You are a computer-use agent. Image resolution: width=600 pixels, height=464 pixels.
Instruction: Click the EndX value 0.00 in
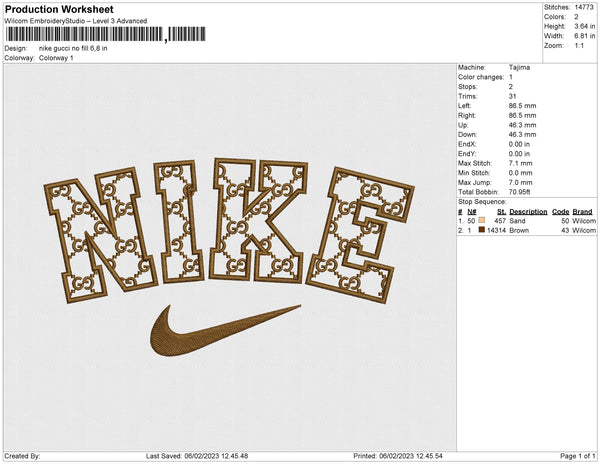pyautogui.click(x=519, y=144)
